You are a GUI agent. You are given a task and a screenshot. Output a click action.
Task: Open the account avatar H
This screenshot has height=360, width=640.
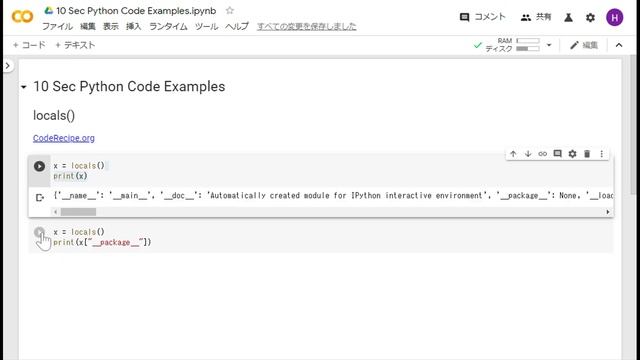(x=614, y=17)
